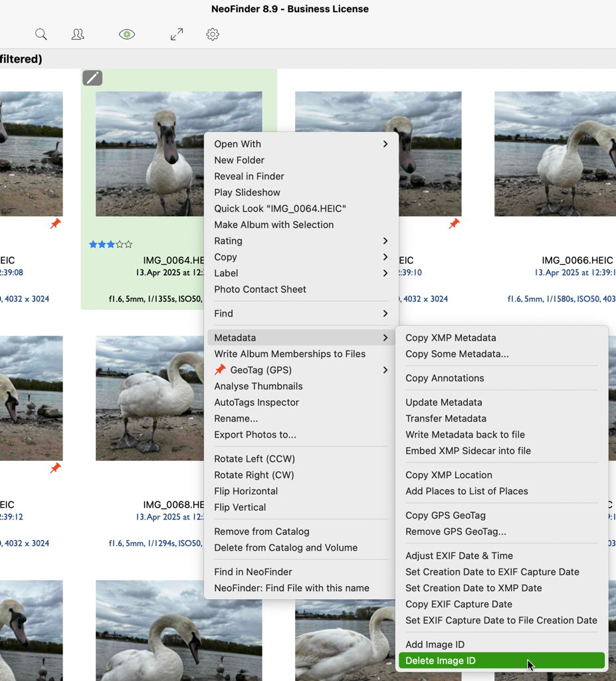Set rating using the blue stars
616x681 pixels.
click(110, 245)
